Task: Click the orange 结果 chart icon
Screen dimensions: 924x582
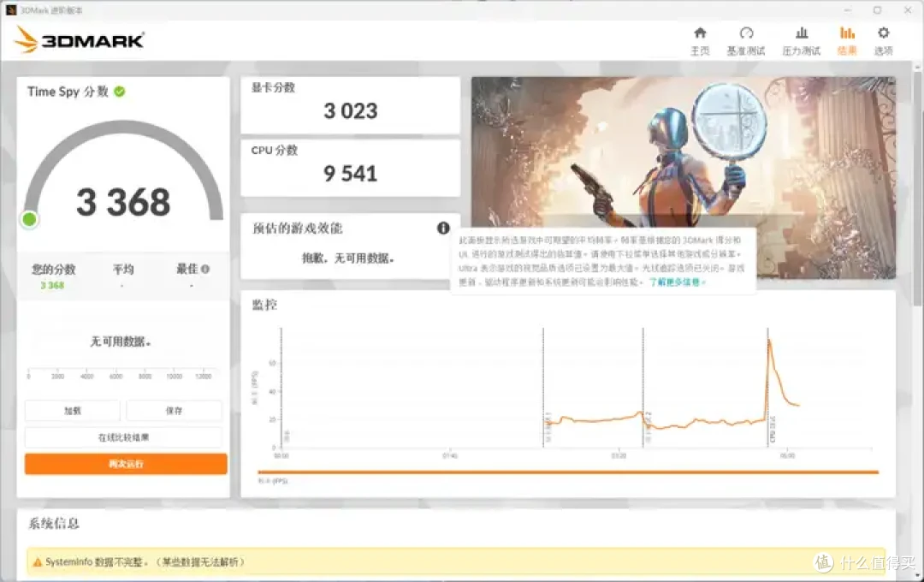Action: 847,32
